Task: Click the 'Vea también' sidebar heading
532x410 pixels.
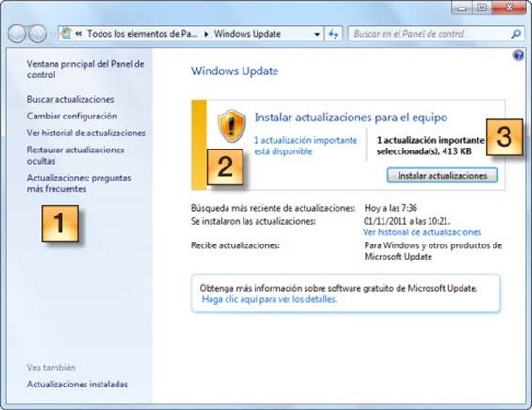Action: pyautogui.click(x=52, y=368)
